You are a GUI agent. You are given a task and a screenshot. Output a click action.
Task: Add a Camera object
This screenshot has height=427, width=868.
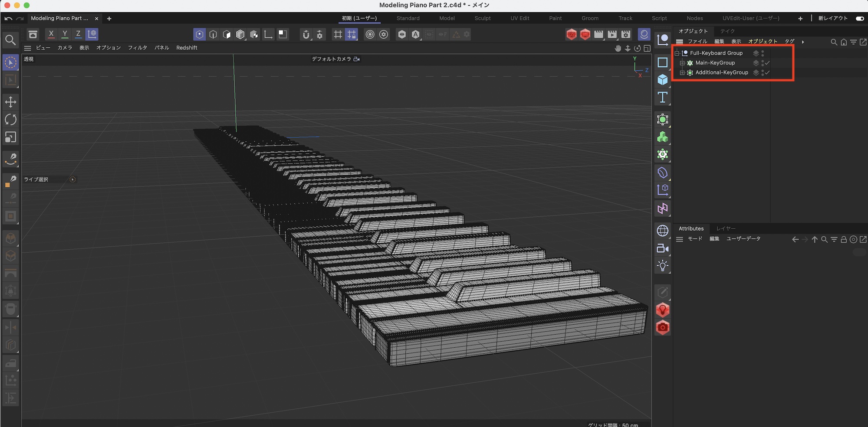pos(662,248)
